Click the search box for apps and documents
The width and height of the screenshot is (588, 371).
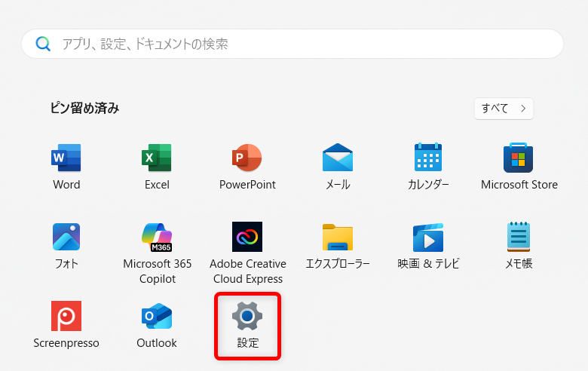coord(292,44)
